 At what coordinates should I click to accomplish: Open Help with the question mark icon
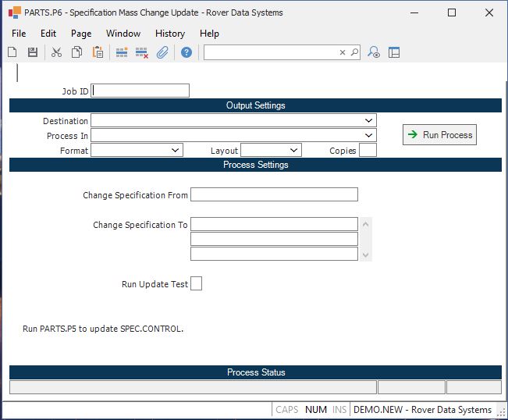pos(187,52)
